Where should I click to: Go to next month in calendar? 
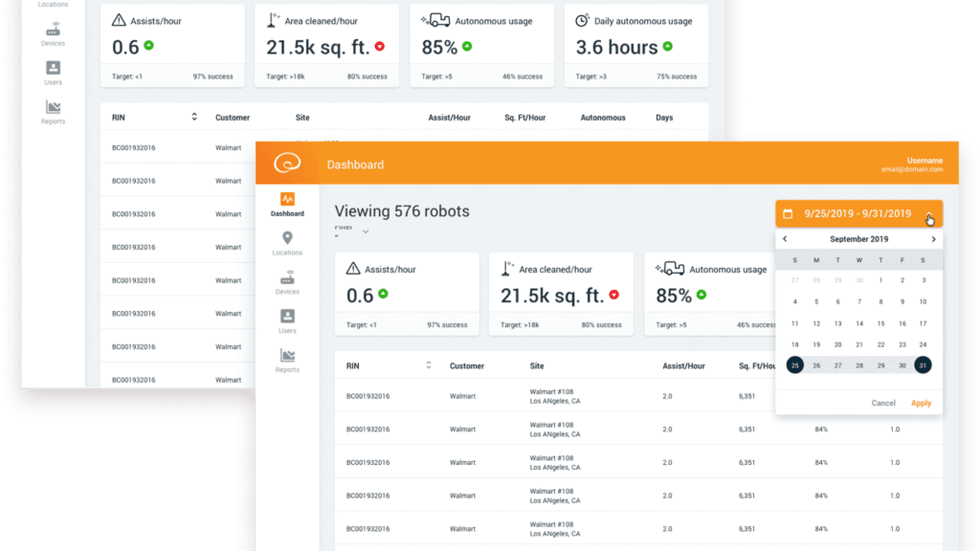[934, 239]
